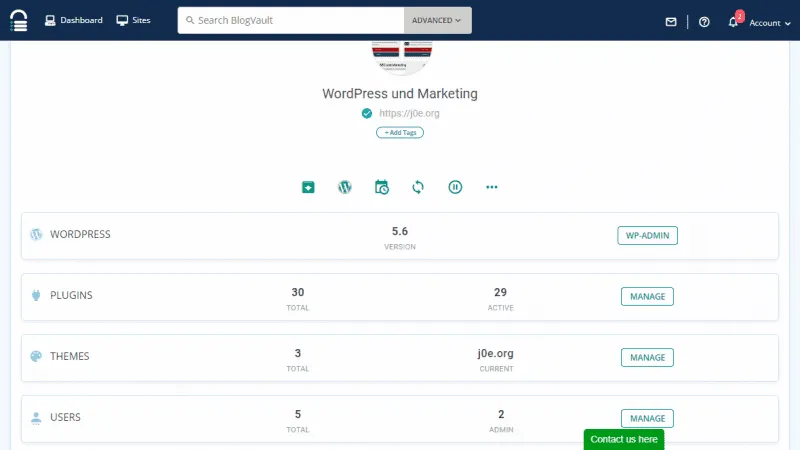Open the notifications bell
The width and height of the screenshot is (800, 450).
click(x=733, y=22)
